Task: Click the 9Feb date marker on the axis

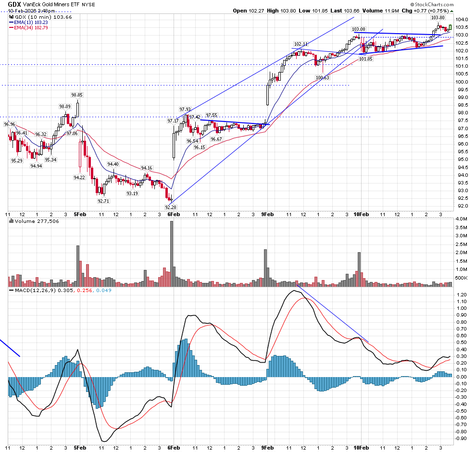Action: (x=267, y=214)
